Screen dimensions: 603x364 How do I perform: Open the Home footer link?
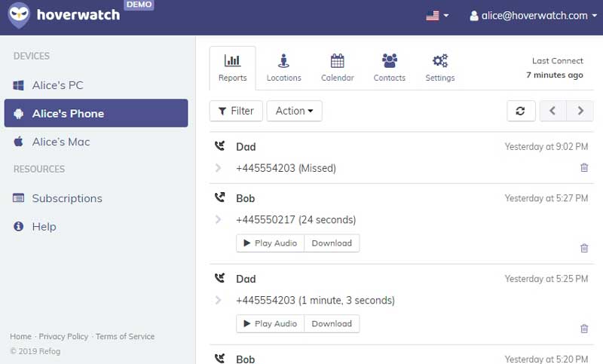21,336
